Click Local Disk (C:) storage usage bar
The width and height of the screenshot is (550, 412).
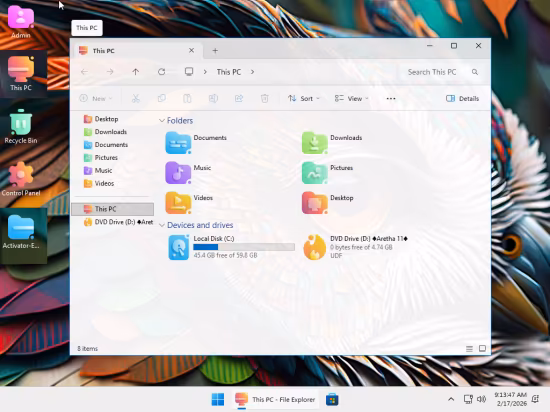click(x=244, y=247)
